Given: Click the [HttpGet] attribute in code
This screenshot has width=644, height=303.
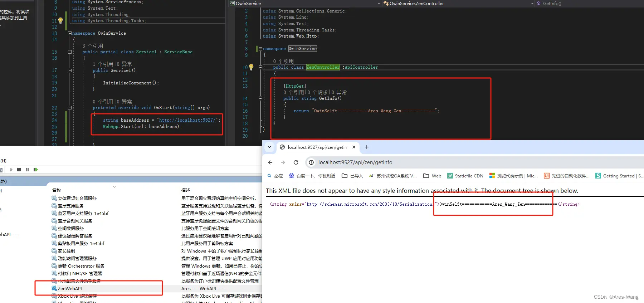Looking at the screenshot, I should click(x=295, y=86).
